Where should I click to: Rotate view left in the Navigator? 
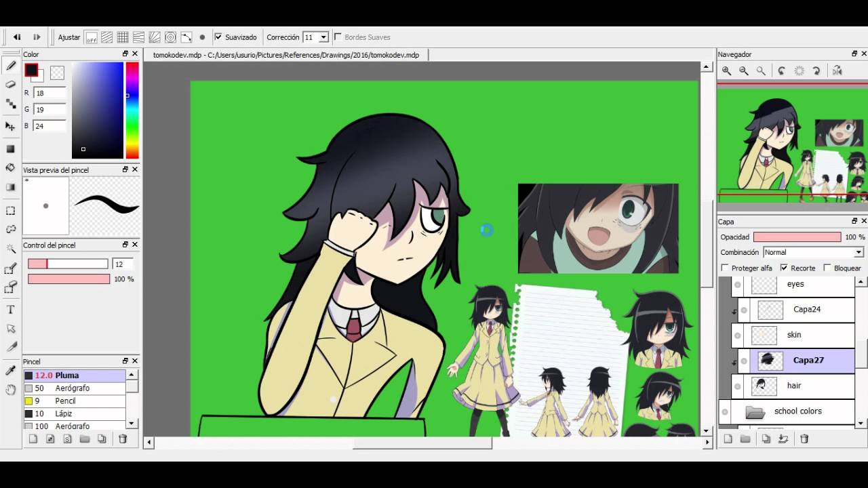(x=782, y=70)
